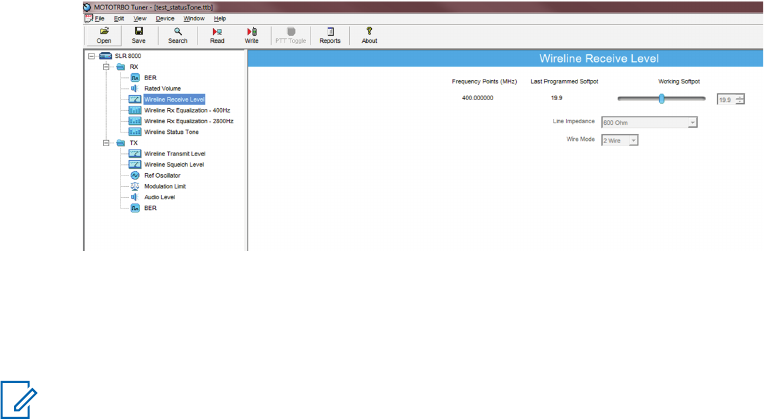
Task: Click the Wireline Transmit Level icon
Action: click(x=135, y=153)
